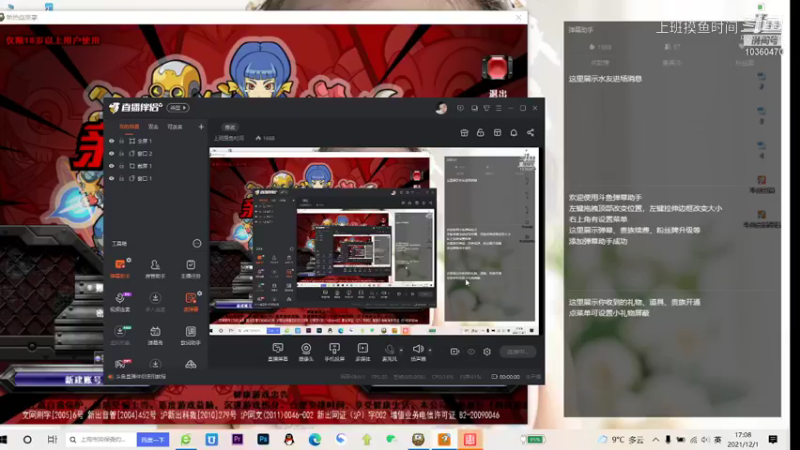Add a 多媒体 media source
This screenshot has height=450, width=800.
point(363,352)
